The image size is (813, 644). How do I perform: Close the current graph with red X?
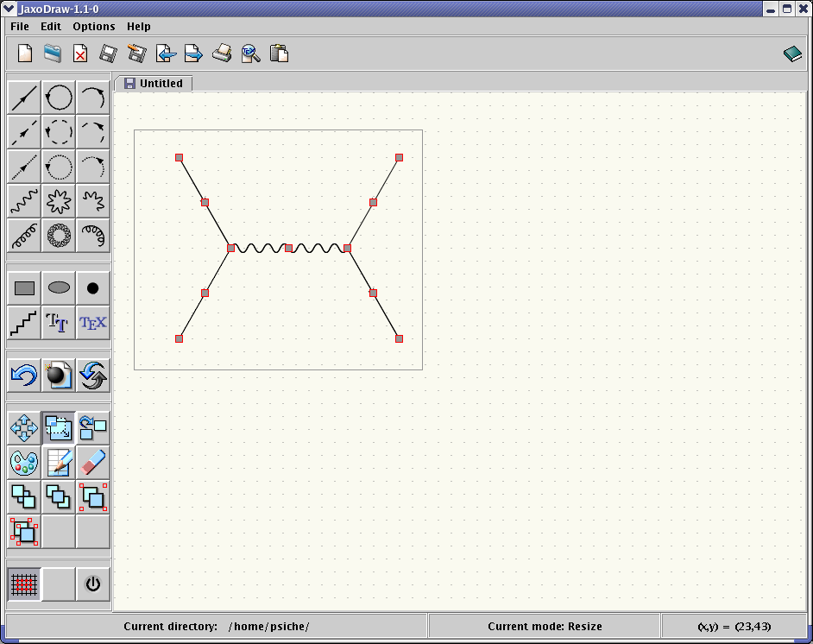point(80,54)
